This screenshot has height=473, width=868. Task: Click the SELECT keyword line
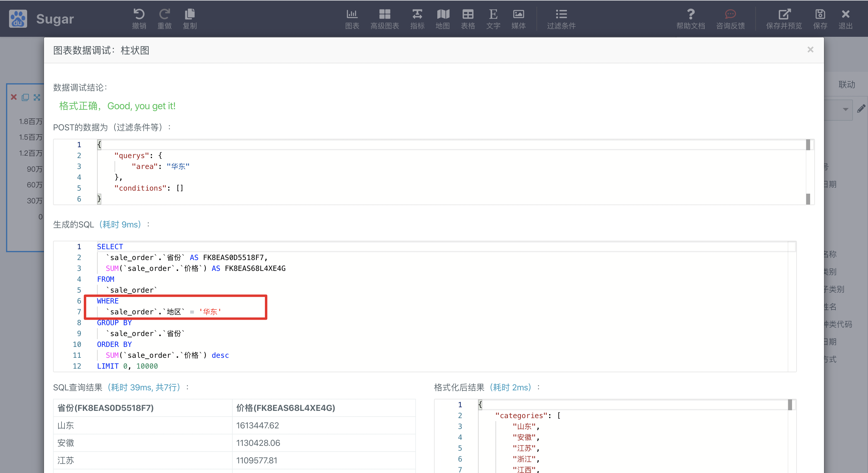point(110,247)
